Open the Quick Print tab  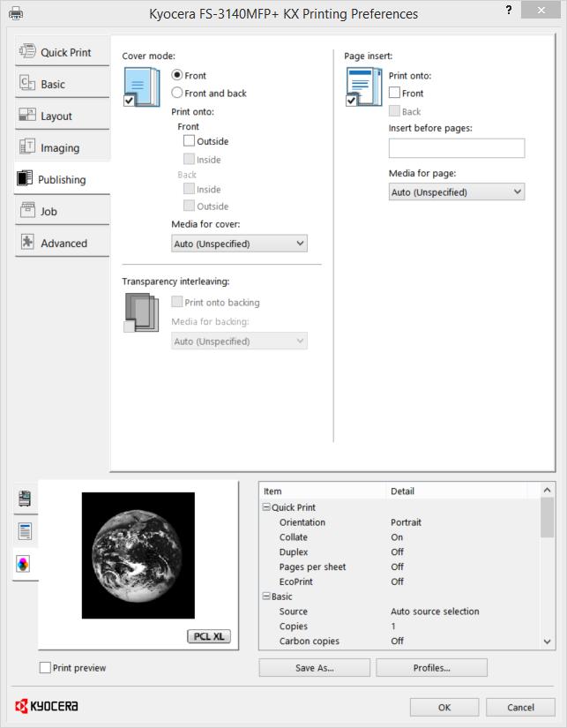tap(63, 51)
